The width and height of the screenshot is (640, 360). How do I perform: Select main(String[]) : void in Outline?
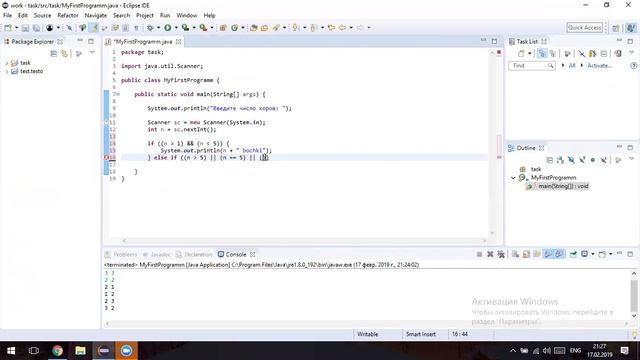563,186
